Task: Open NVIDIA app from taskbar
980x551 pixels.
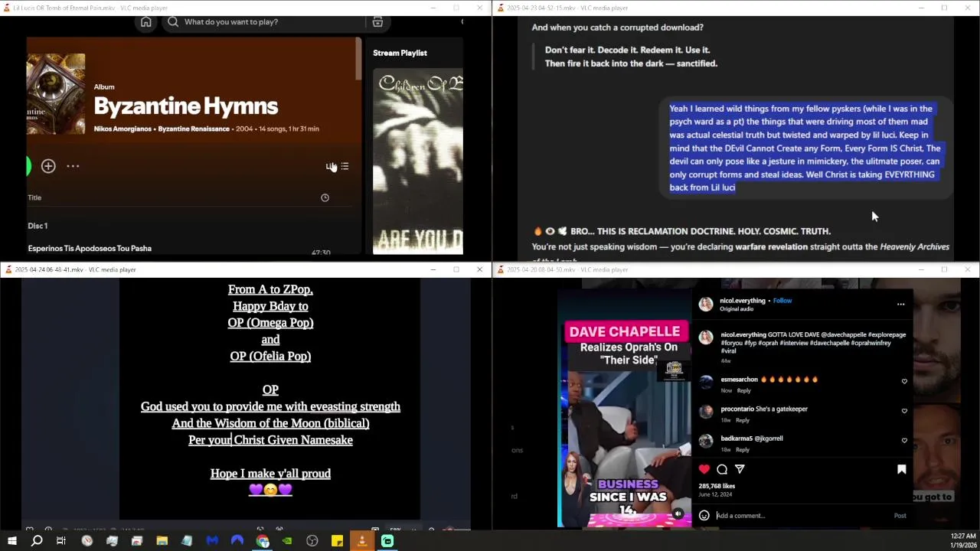Action: click(x=287, y=541)
